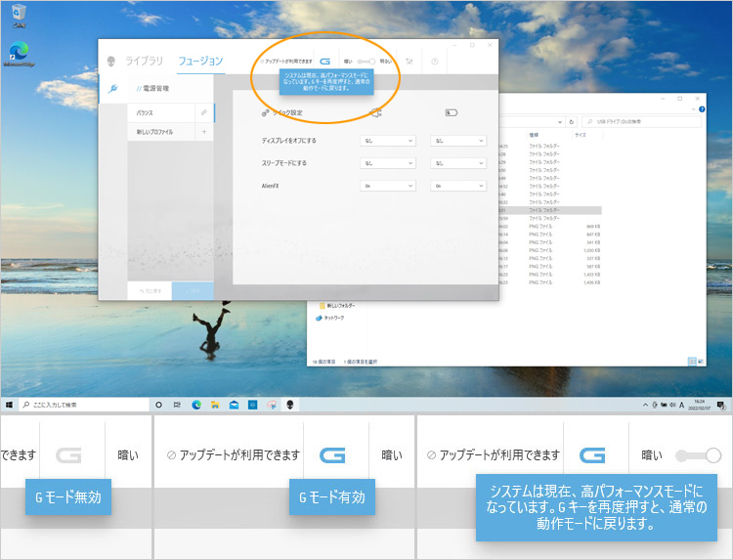Image resolution: width=733 pixels, height=560 pixels.
Task: Select the PNG file row sized 587 KB
Action: (x=549, y=267)
